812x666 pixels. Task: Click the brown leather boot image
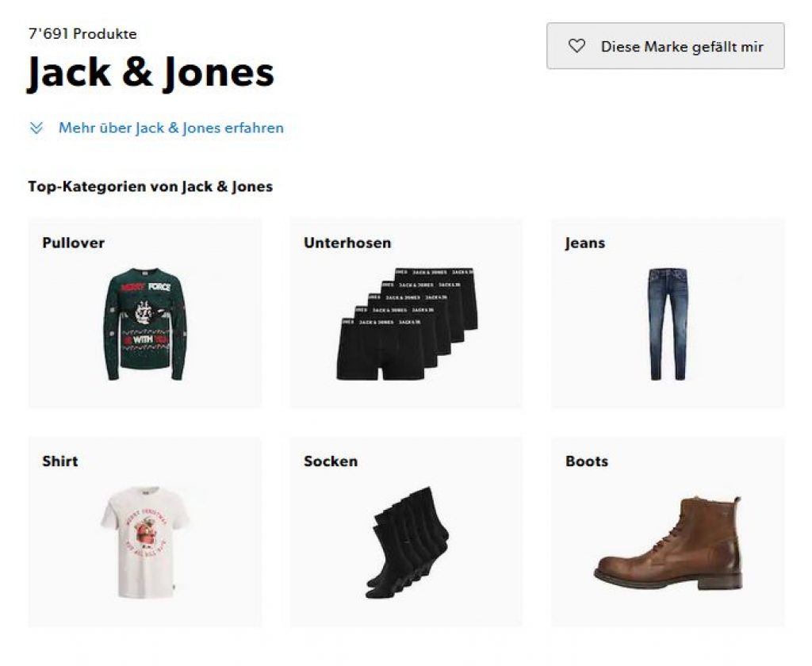click(x=668, y=544)
